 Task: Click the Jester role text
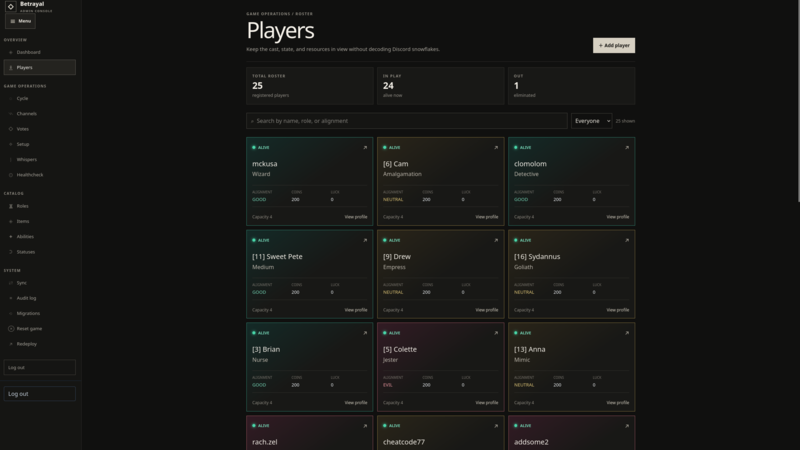[x=390, y=360]
